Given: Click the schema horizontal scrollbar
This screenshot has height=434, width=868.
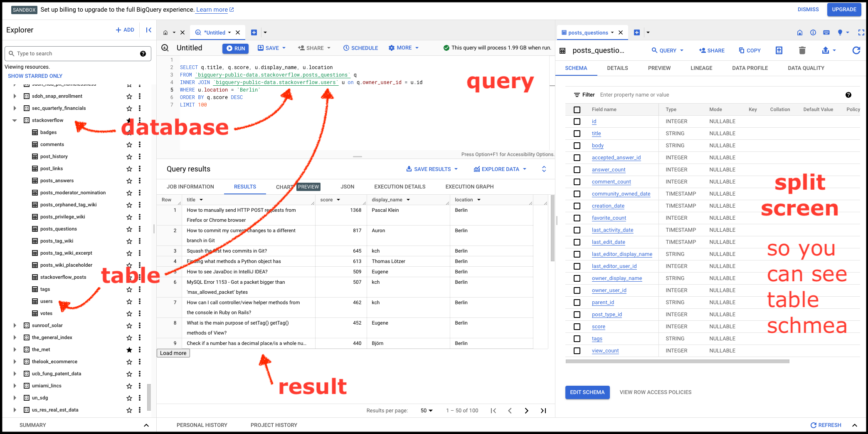Looking at the screenshot, I should [x=677, y=362].
